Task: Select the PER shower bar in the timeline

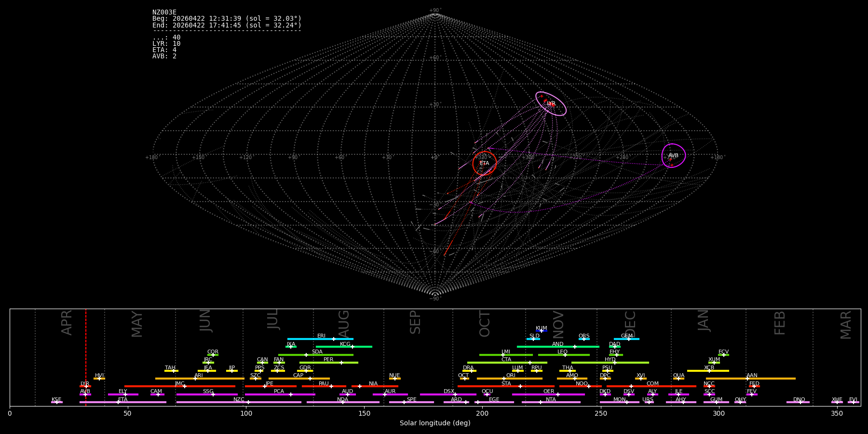Action: click(328, 363)
